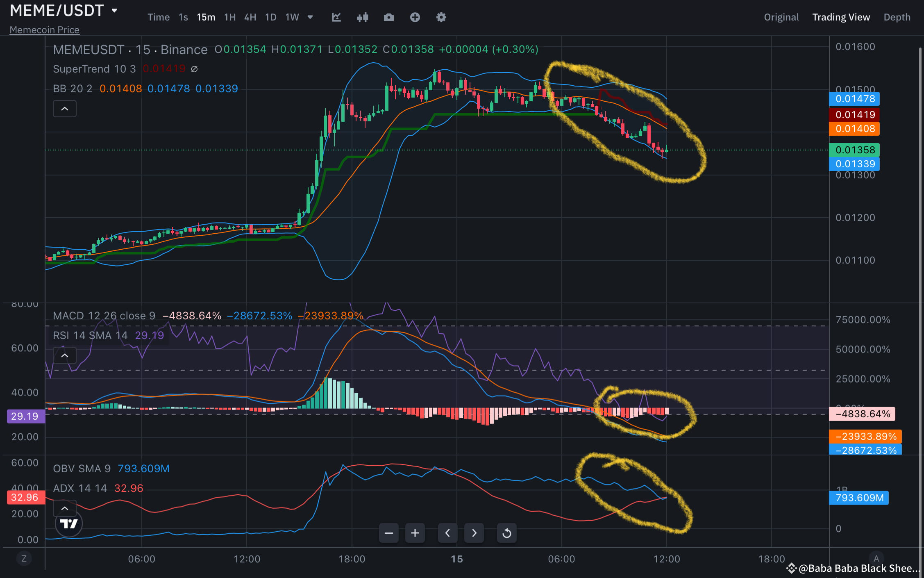924x578 pixels.
Task: Open chart settings gear icon
Action: tap(441, 17)
